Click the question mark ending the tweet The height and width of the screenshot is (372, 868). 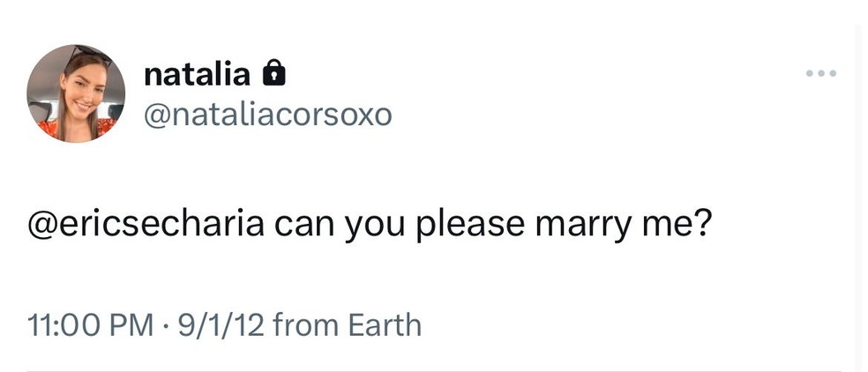(x=701, y=223)
